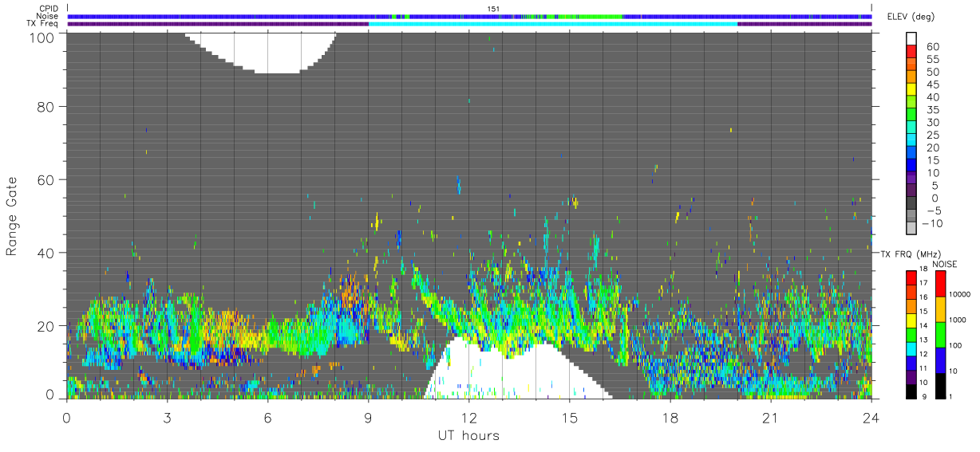980x452 pixels.
Task: Click the '80' tick on Range Gate axis
Action: [45, 106]
